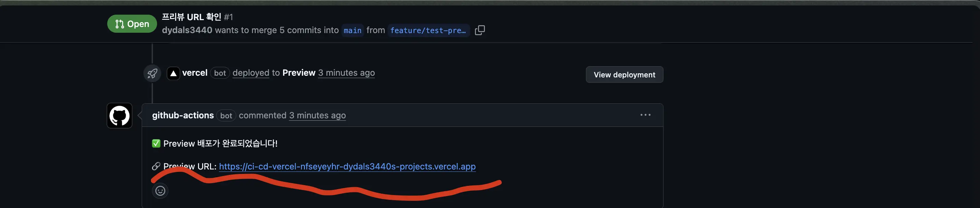
Task: Open dydals3440's profile link
Action: click(x=187, y=30)
